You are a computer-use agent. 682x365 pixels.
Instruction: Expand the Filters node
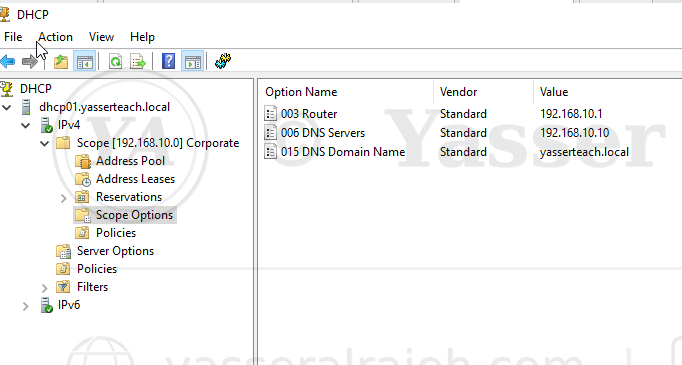pyautogui.click(x=44, y=288)
